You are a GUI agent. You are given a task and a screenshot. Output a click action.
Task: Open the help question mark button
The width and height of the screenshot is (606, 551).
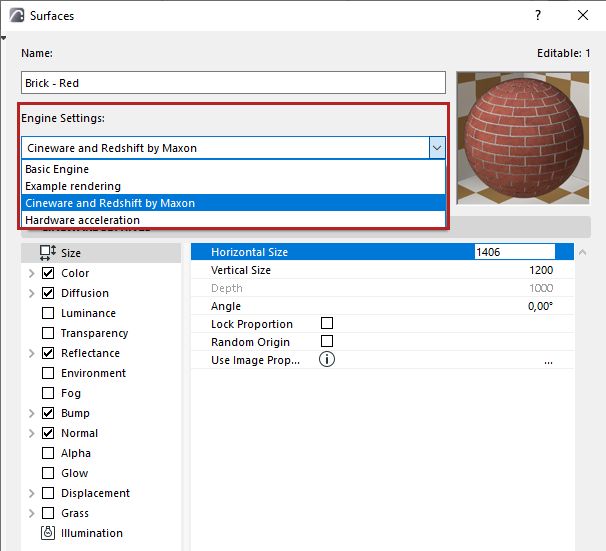point(538,15)
